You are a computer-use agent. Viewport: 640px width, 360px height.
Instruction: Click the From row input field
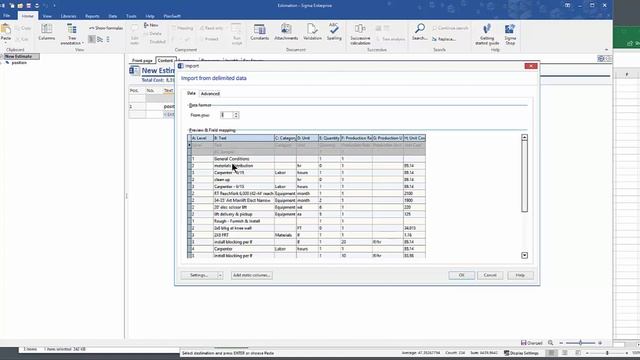point(226,115)
